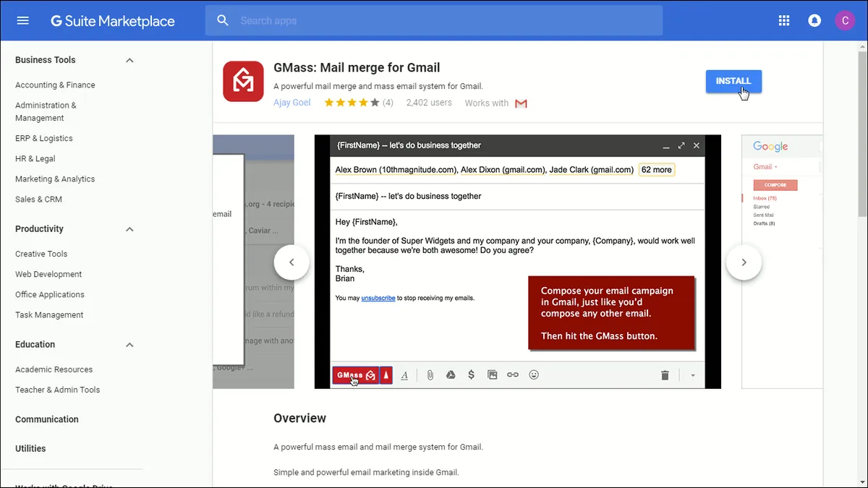Click the star rating for GMass
The width and height of the screenshot is (868, 488).
352,103
